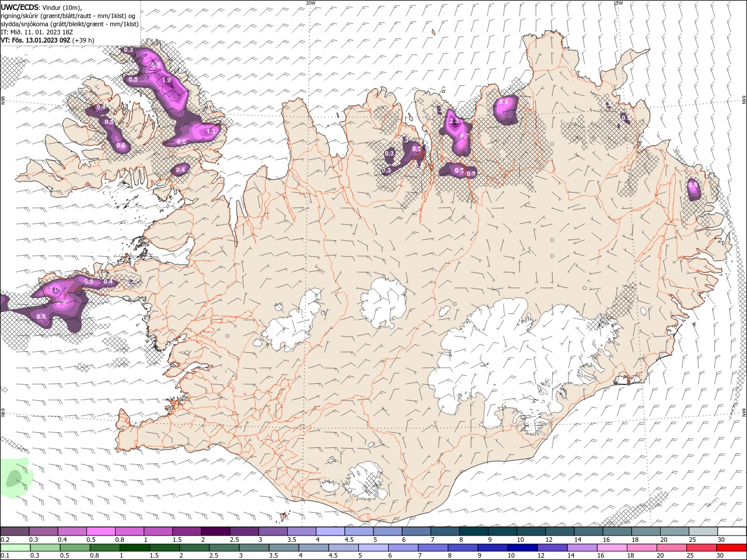Click the bright red swatch in the rain legend
747x560 pixels.
coord(732,548)
